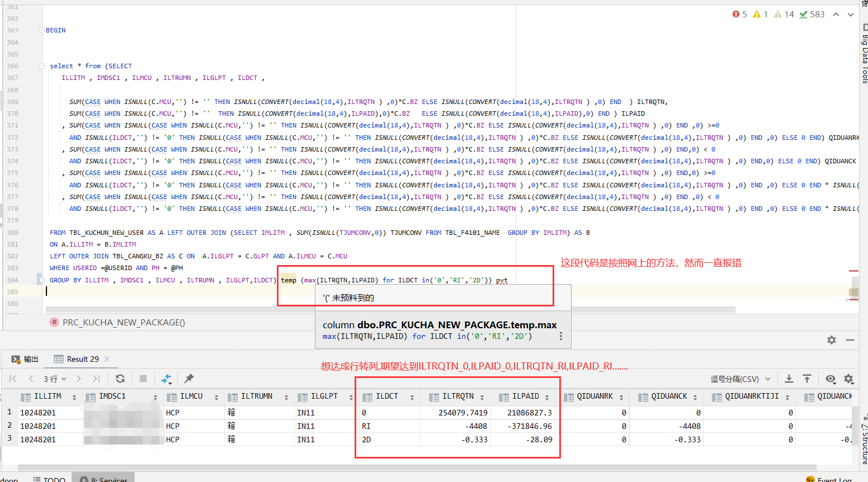This screenshot has height=482, width=868.
Task: Click the warnings indicator showing 1
Action: pos(761,14)
